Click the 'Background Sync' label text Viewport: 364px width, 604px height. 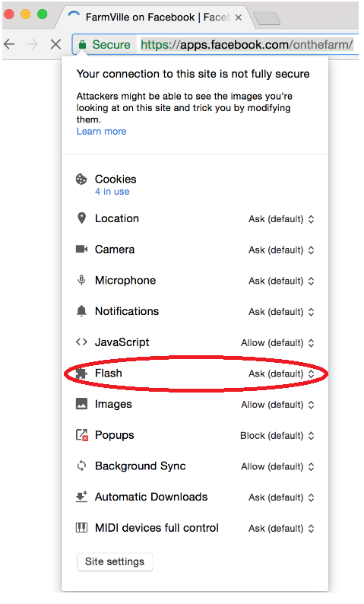140,466
